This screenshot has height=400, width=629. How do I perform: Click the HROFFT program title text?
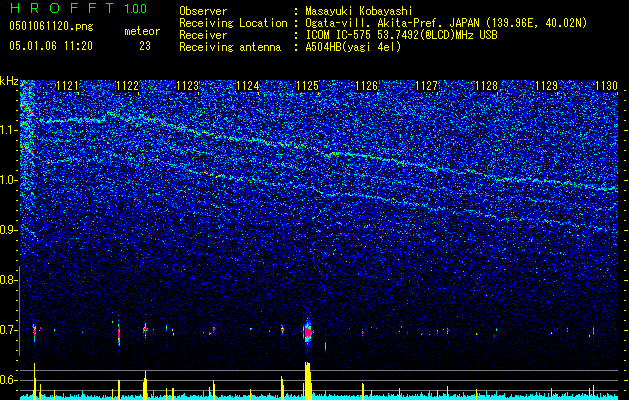coord(61,8)
